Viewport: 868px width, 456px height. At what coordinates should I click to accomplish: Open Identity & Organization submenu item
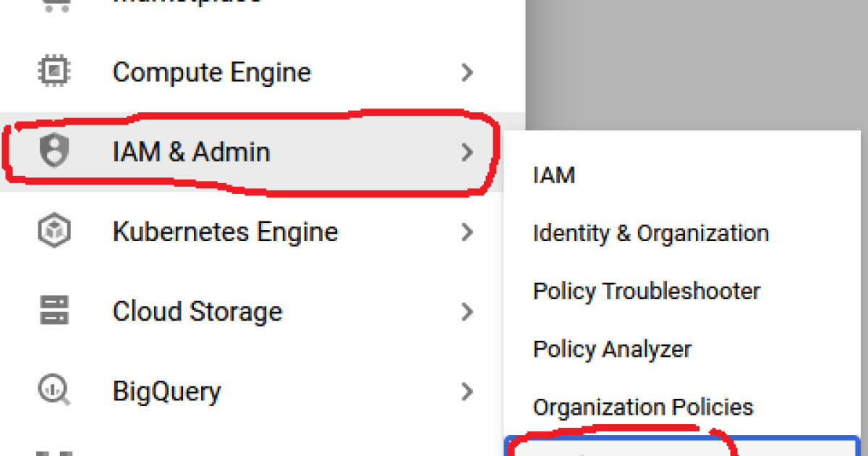coord(650,233)
